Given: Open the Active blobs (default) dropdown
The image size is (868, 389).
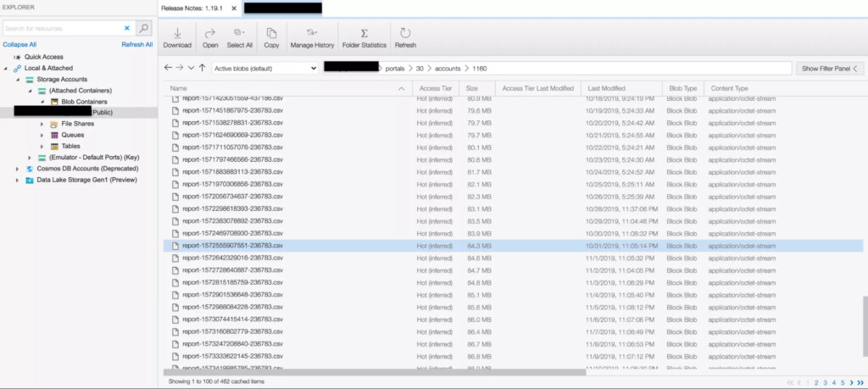Looking at the screenshot, I should click(265, 69).
